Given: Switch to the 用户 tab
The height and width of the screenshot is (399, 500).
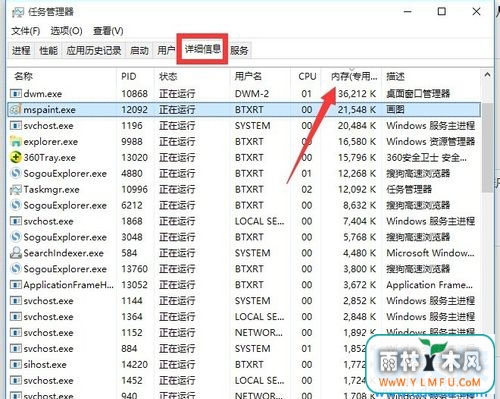Looking at the screenshot, I should [166, 50].
